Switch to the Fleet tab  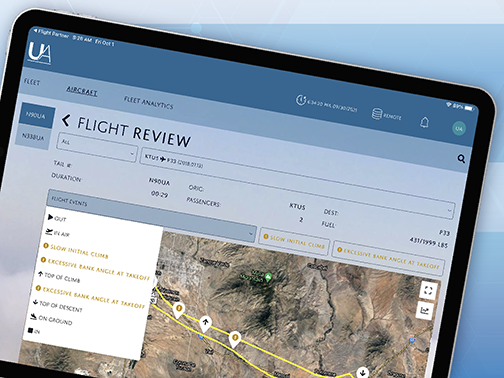click(x=32, y=82)
